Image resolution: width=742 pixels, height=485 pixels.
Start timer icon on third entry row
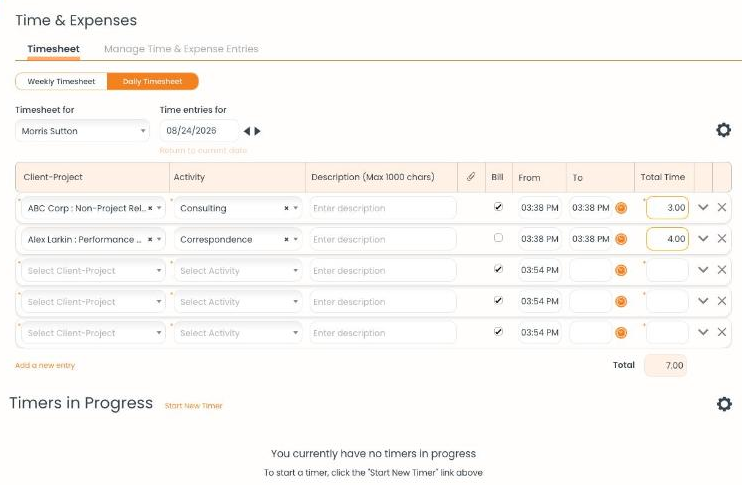pyautogui.click(x=621, y=270)
